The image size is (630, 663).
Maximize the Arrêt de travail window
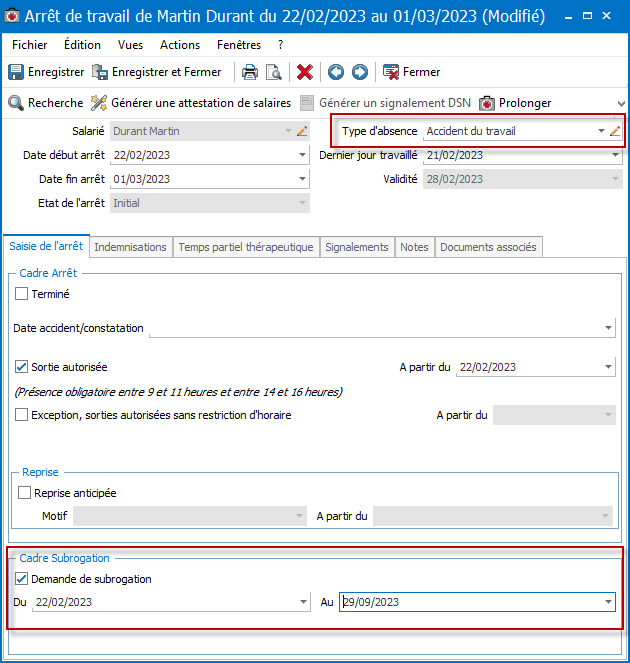587,16
